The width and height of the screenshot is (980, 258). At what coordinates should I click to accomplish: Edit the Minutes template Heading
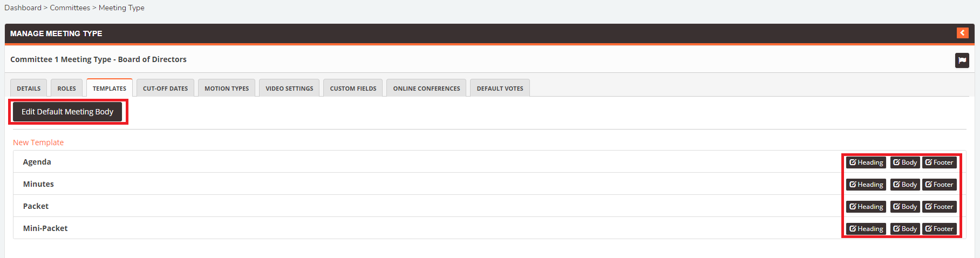tap(866, 185)
